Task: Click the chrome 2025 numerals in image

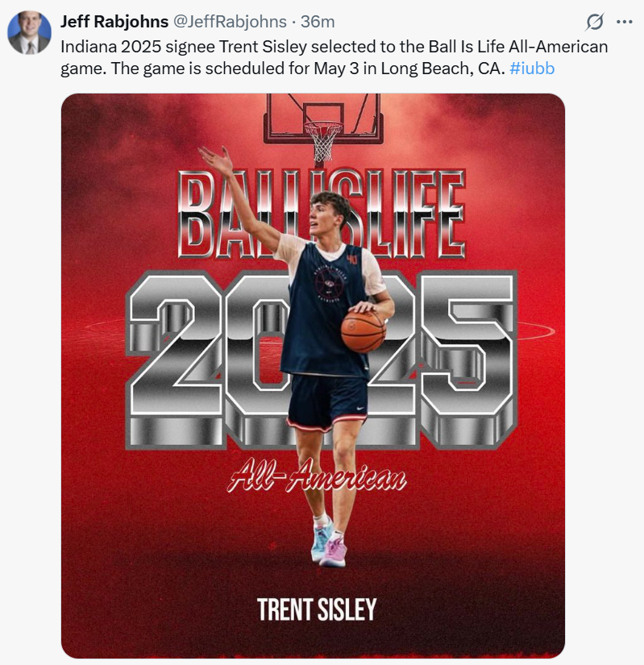Action: point(321,360)
